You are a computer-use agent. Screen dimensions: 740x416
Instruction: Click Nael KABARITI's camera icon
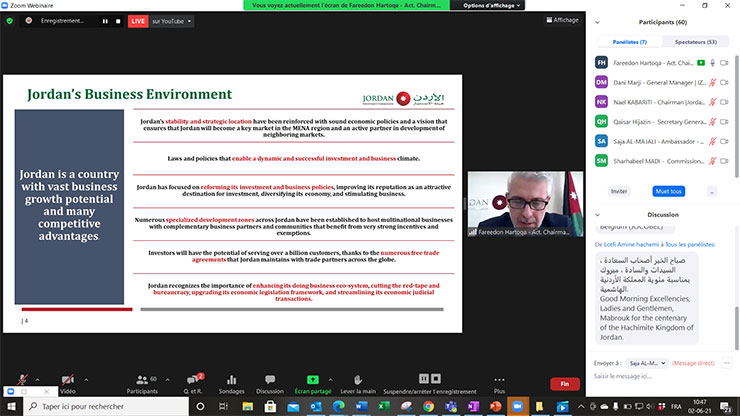pyautogui.click(x=724, y=102)
